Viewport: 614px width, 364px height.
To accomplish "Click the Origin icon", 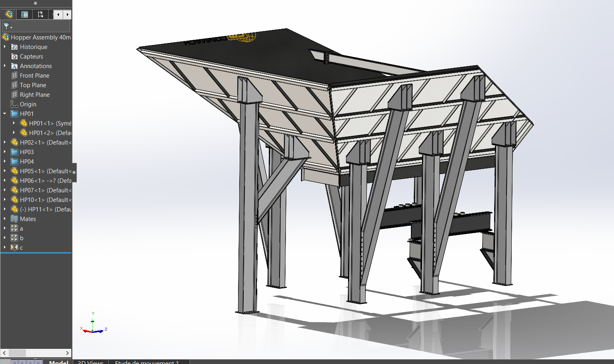I will click(14, 104).
